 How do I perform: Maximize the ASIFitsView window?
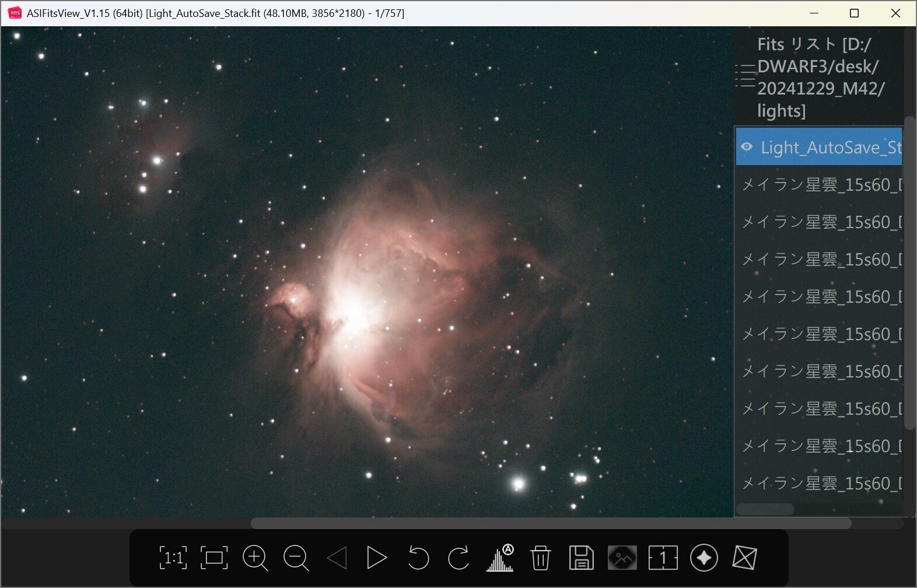click(x=855, y=13)
